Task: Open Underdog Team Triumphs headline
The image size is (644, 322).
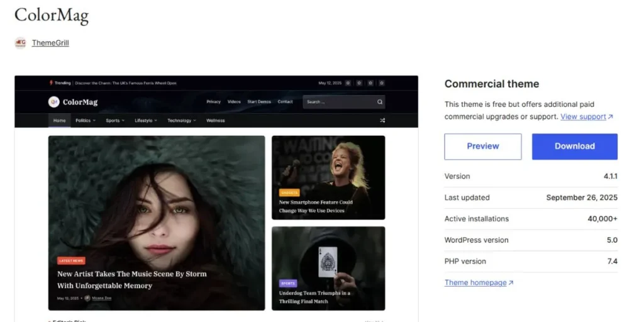Action: coord(314,297)
